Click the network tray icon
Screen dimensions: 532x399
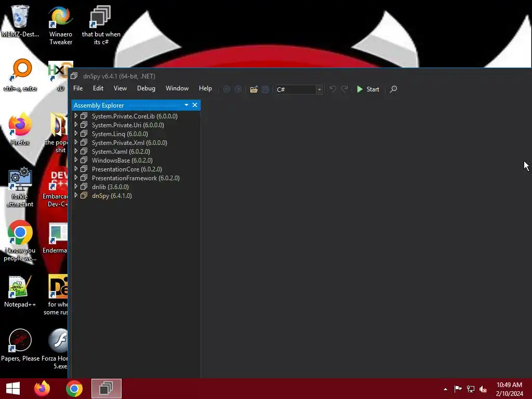pyautogui.click(x=471, y=389)
